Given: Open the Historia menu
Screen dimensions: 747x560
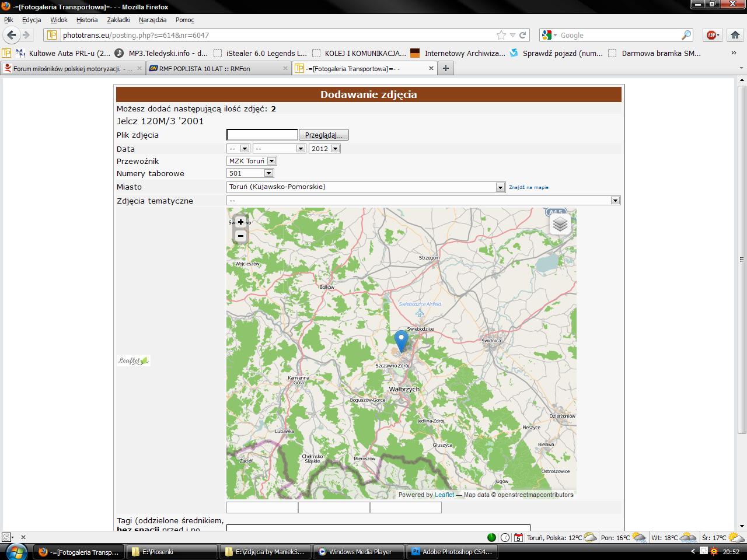Looking at the screenshot, I should [x=87, y=20].
